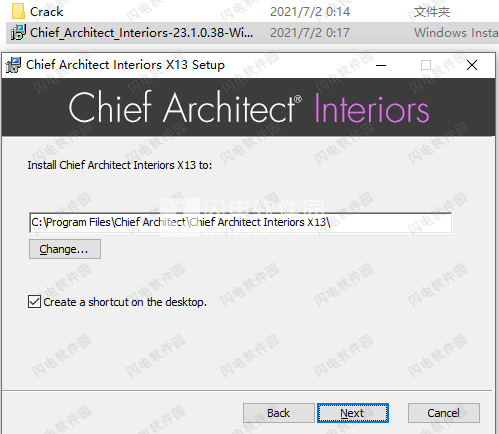Click the Crack folder icon
The width and height of the screenshot is (499, 434).
pyautogui.click(x=18, y=11)
